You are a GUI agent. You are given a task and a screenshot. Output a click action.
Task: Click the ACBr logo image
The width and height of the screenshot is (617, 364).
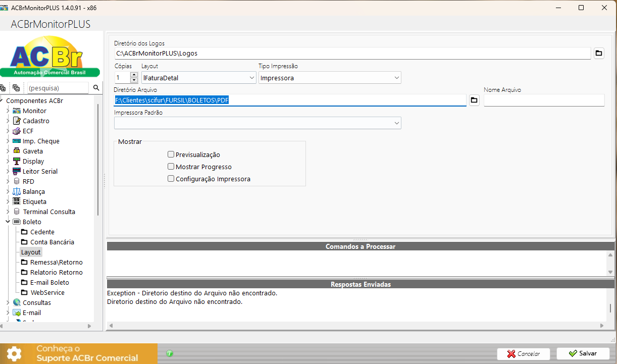click(x=50, y=56)
